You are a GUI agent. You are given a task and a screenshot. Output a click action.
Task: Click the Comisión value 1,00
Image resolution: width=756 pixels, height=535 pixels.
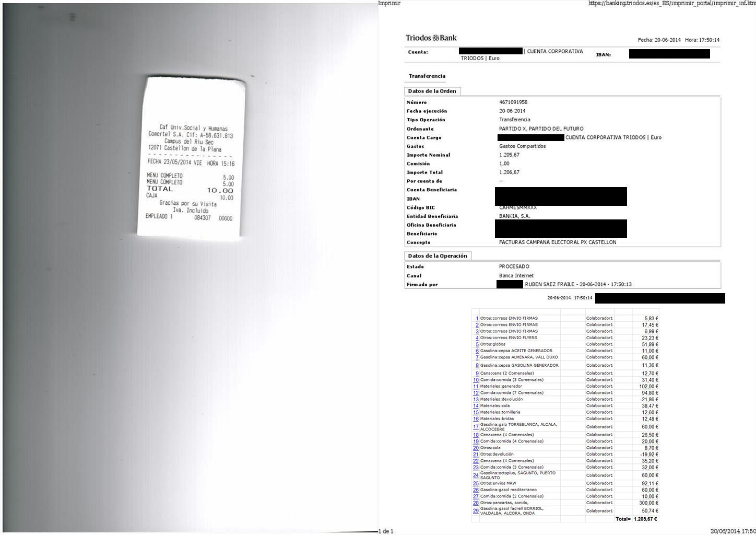tap(504, 164)
